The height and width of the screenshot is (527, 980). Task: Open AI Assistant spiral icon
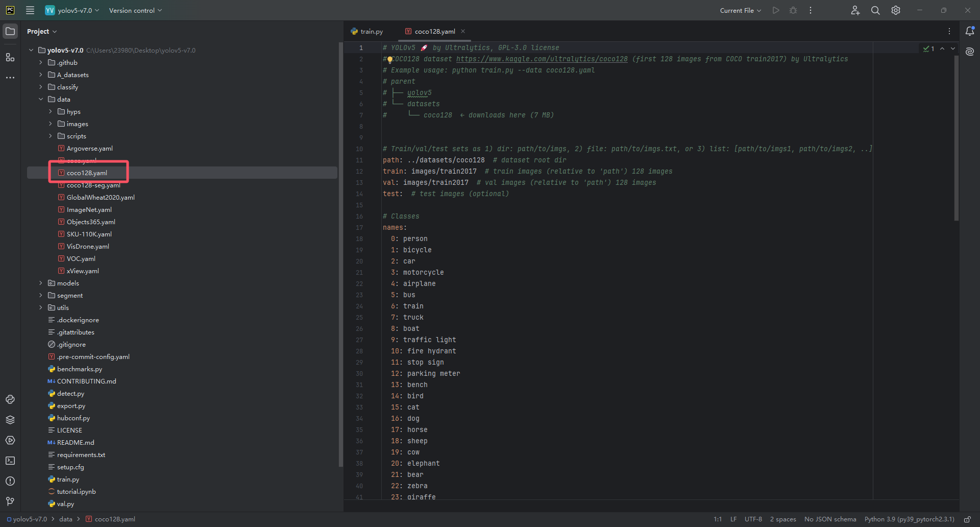click(970, 52)
